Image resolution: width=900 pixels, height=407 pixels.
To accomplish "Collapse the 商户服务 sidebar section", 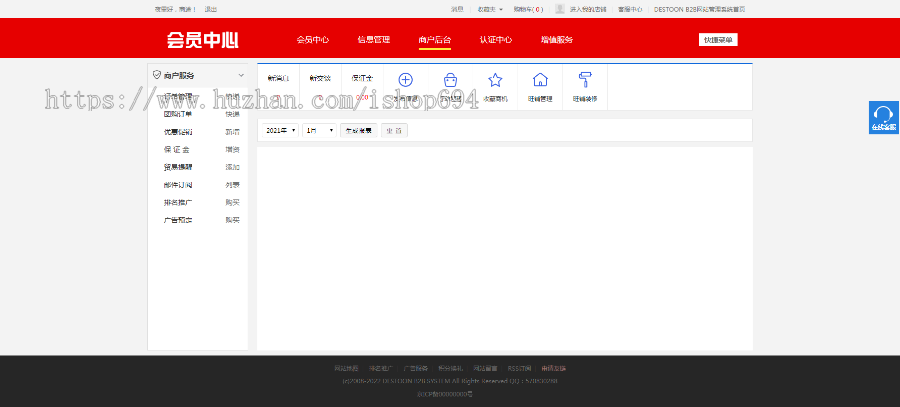I will pyautogui.click(x=241, y=75).
